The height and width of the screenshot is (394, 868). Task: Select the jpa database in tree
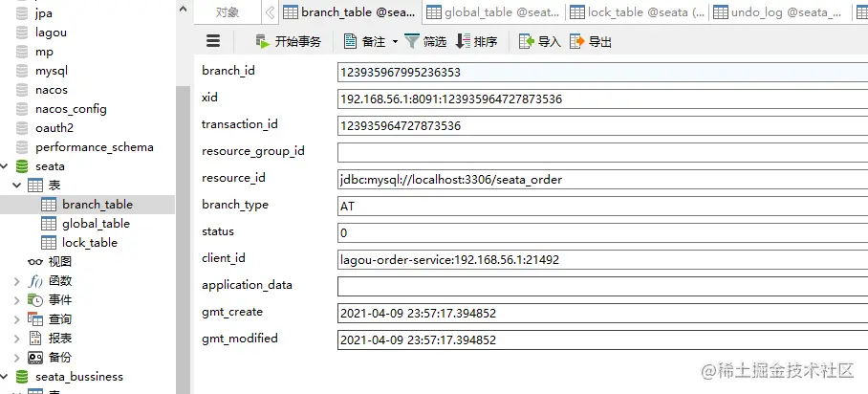44,13
